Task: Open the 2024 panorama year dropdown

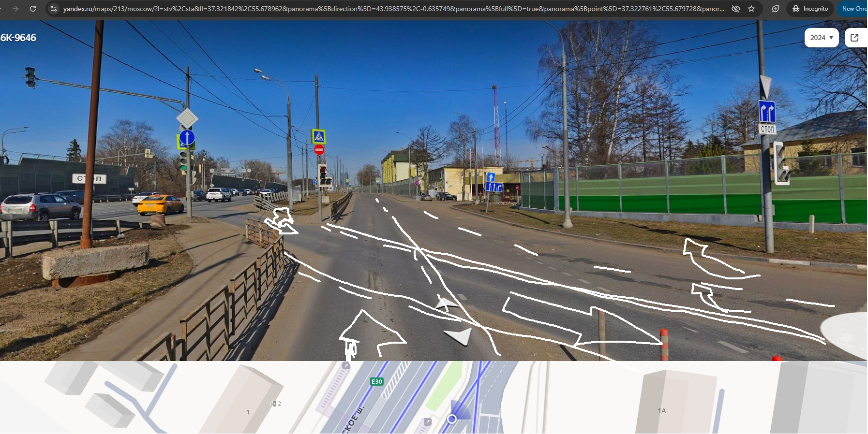Action: (x=822, y=38)
